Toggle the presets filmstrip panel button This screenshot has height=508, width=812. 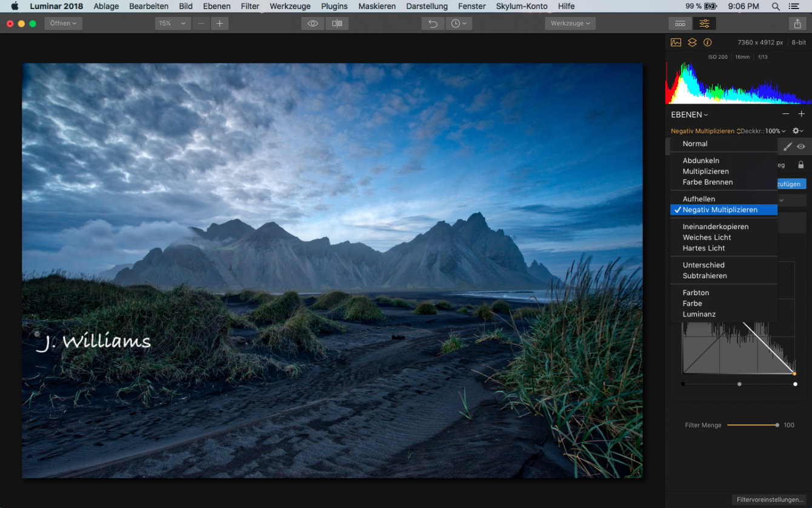(x=681, y=24)
